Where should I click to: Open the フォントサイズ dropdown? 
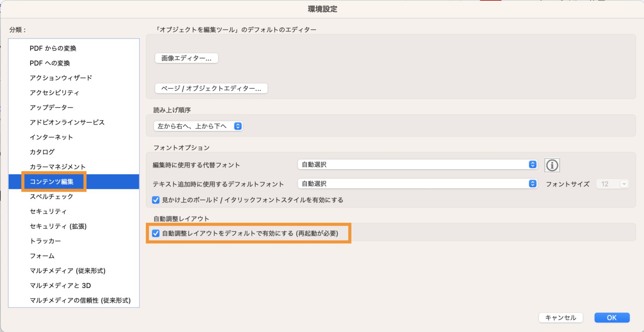point(612,183)
